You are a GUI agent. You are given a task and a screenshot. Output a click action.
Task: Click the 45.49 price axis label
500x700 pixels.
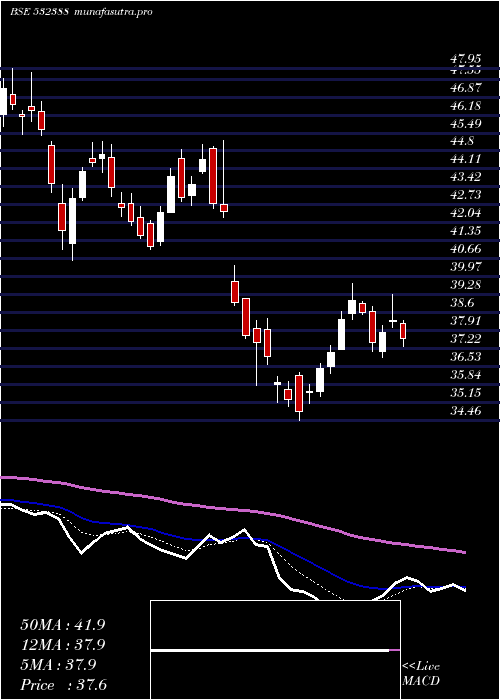(466, 124)
